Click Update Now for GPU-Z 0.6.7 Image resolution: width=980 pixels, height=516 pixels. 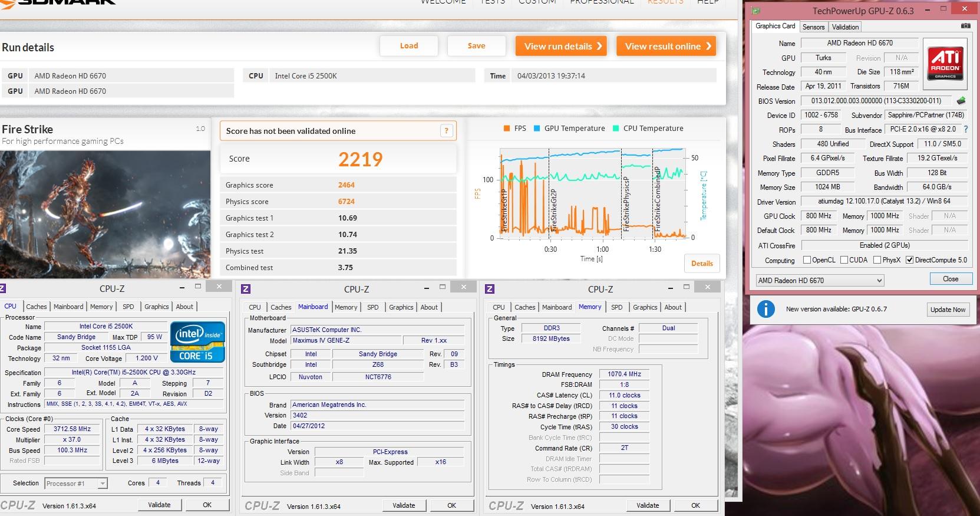(948, 310)
